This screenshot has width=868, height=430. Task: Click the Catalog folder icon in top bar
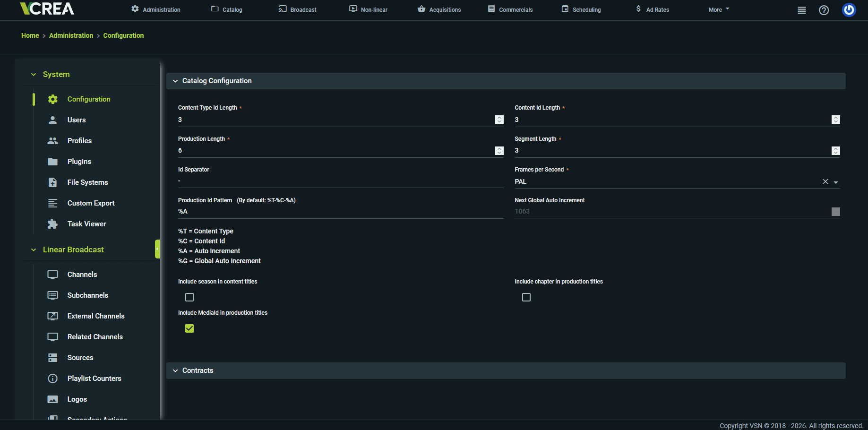[215, 9]
